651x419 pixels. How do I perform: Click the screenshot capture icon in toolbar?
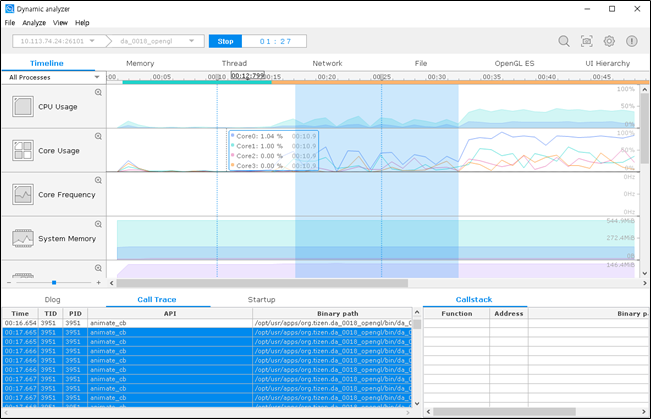pyautogui.click(x=587, y=41)
